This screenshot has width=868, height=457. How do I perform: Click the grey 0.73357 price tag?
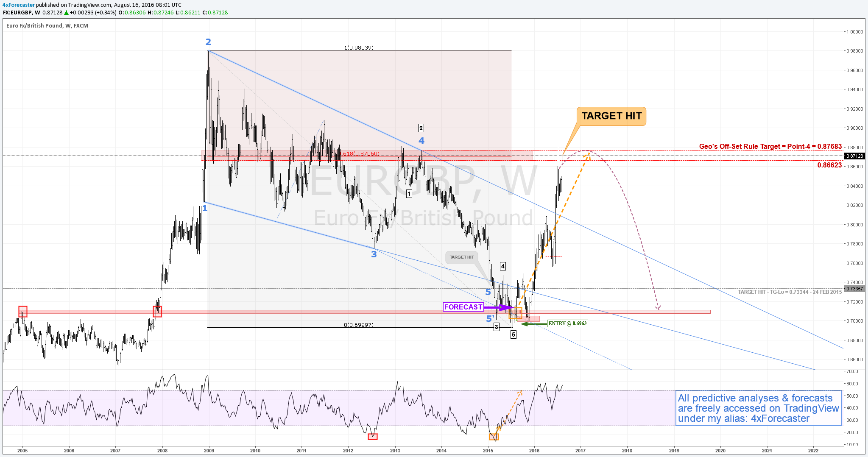point(854,289)
